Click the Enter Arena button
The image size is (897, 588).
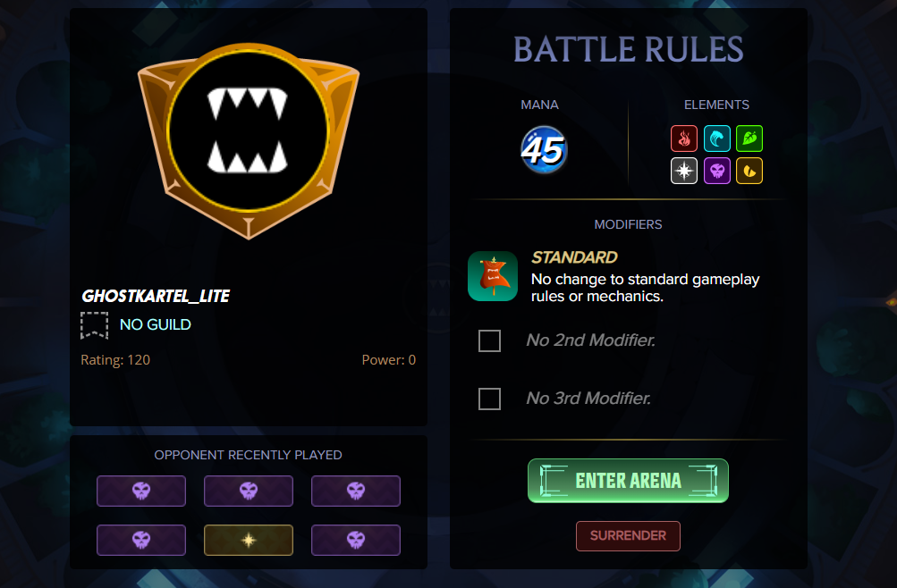click(628, 481)
